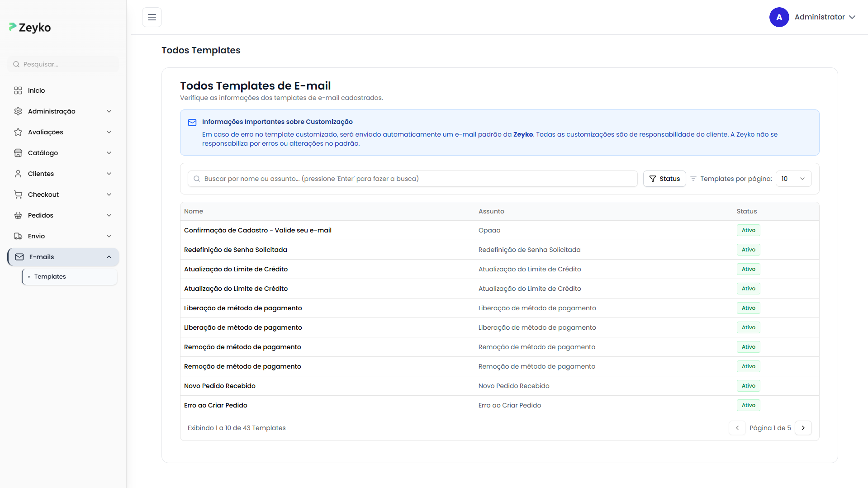Click the Avaliações star icon
Viewport: 868px width, 488px height.
(18, 132)
